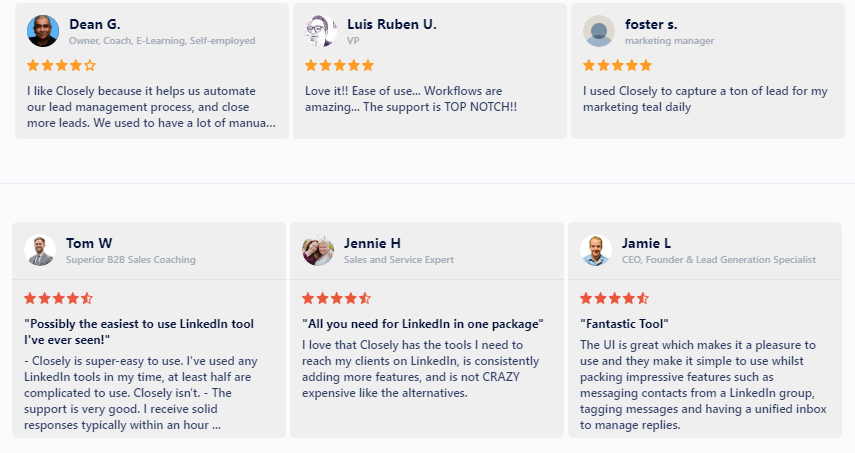This screenshot has width=855, height=453.
Task: Click the five-star rating under Luis Ruben U.
Action: point(340,65)
